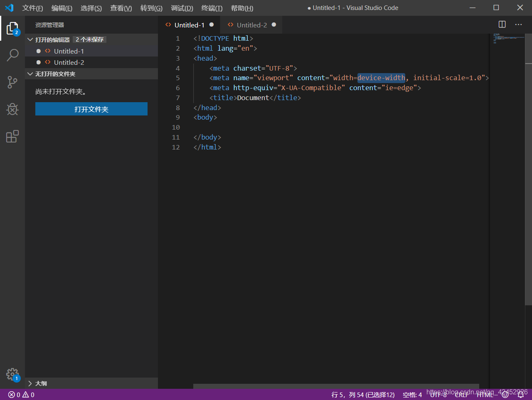Select Untitled-1 in open editors list
Image resolution: width=532 pixels, height=400 pixels.
(x=91, y=51)
